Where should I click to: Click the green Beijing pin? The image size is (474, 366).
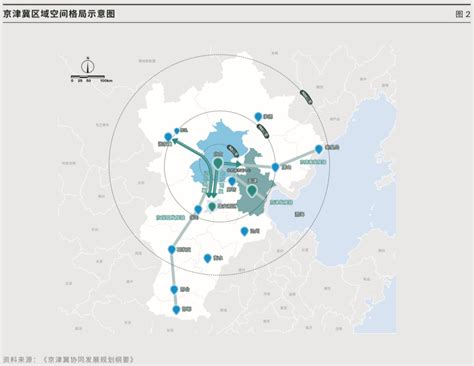point(218,163)
